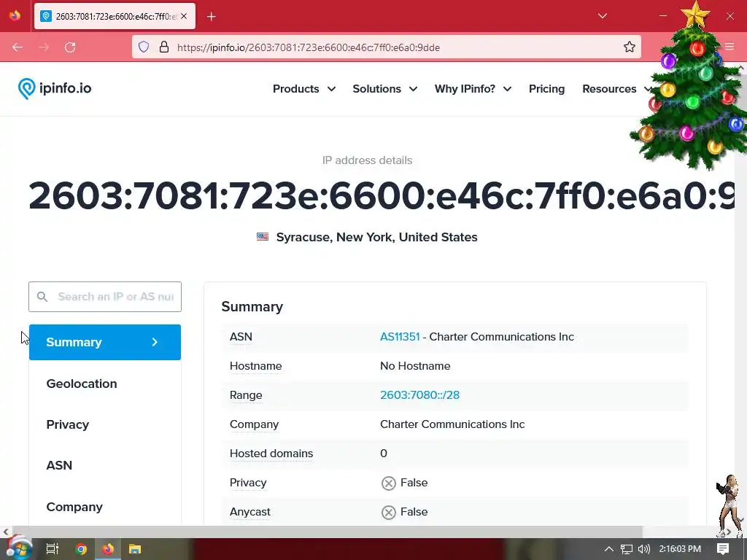Go back using the browser back arrow
Viewport: 747px width, 560px height.
point(18,47)
